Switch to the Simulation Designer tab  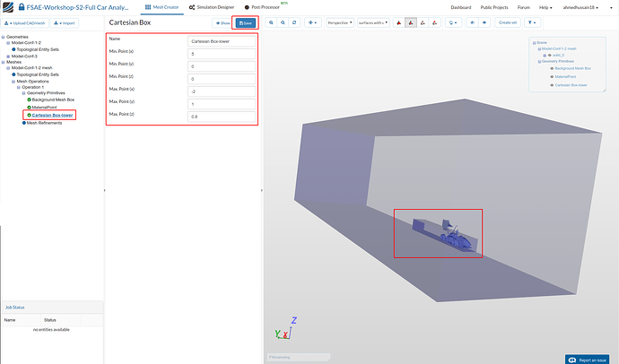(x=211, y=7)
